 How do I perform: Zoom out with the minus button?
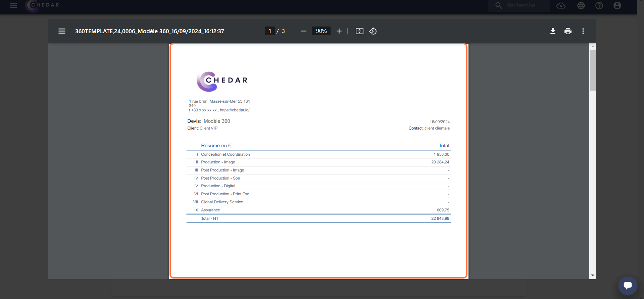304,31
